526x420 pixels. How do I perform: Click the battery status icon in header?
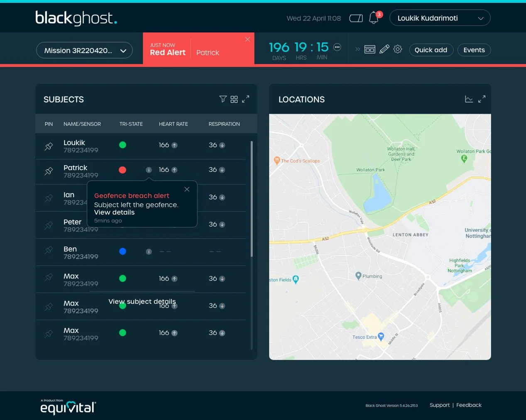click(356, 18)
